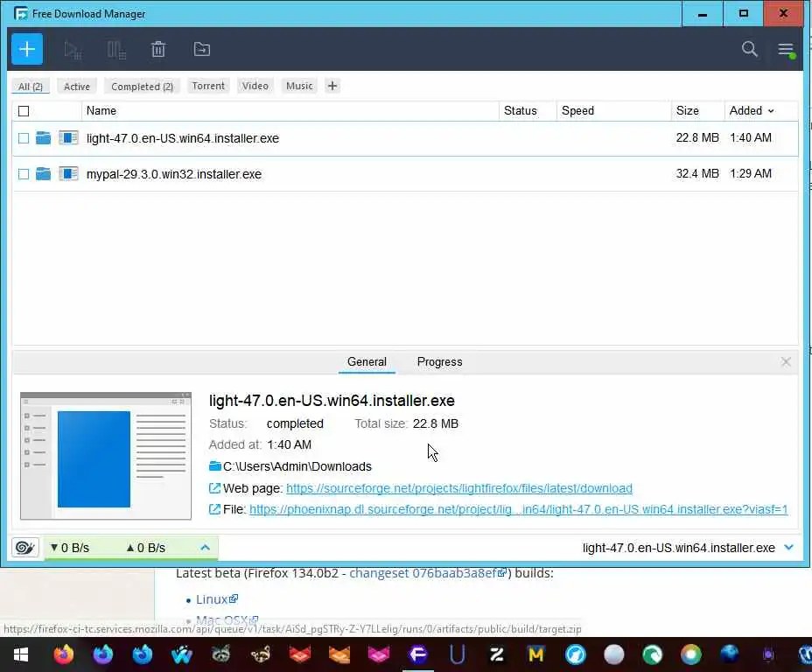Add a new filter tag with plus
The image size is (812, 672).
tap(332, 86)
